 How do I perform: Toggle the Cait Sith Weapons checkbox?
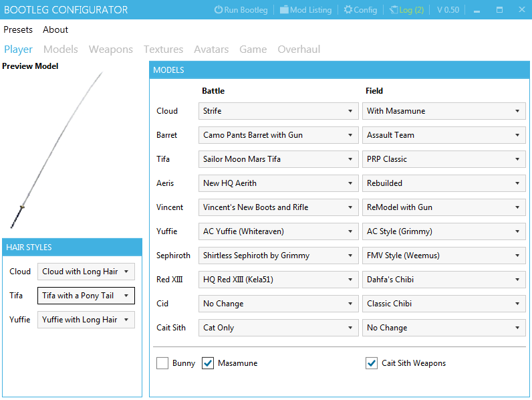(372, 363)
